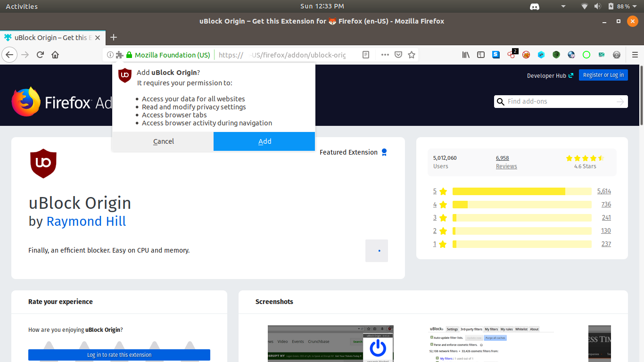Screen dimensions: 644x362
Task: Show sidebars using the sidebar icon
Action: [x=481, y=55]
